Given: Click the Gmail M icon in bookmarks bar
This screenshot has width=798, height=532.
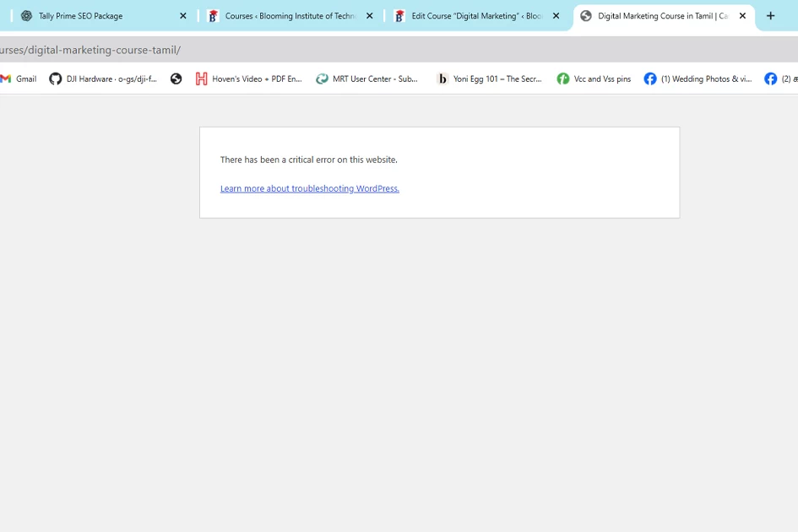Looking at the screenshot, I should click(6, 79).
